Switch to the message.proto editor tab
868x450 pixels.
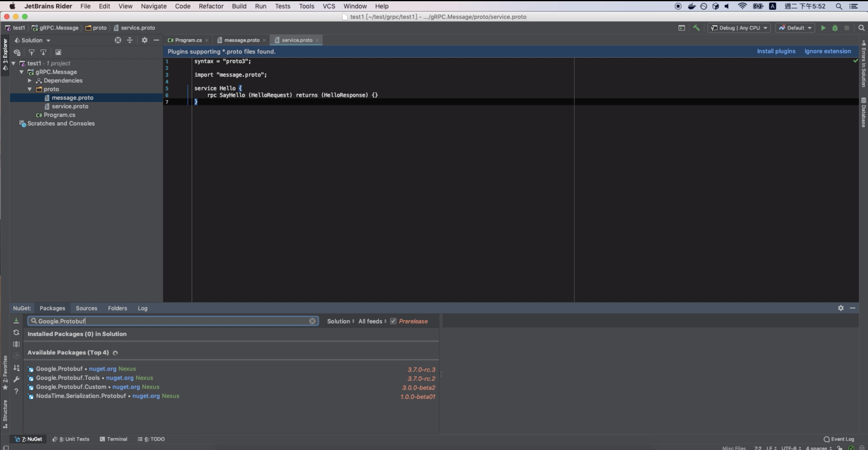(242, 40)
